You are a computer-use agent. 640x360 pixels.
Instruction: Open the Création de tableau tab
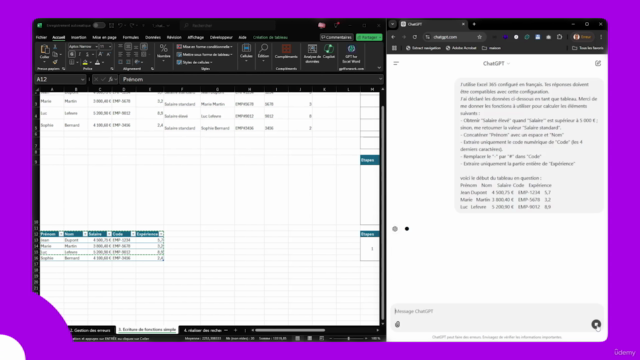click(x=270, y=37)
